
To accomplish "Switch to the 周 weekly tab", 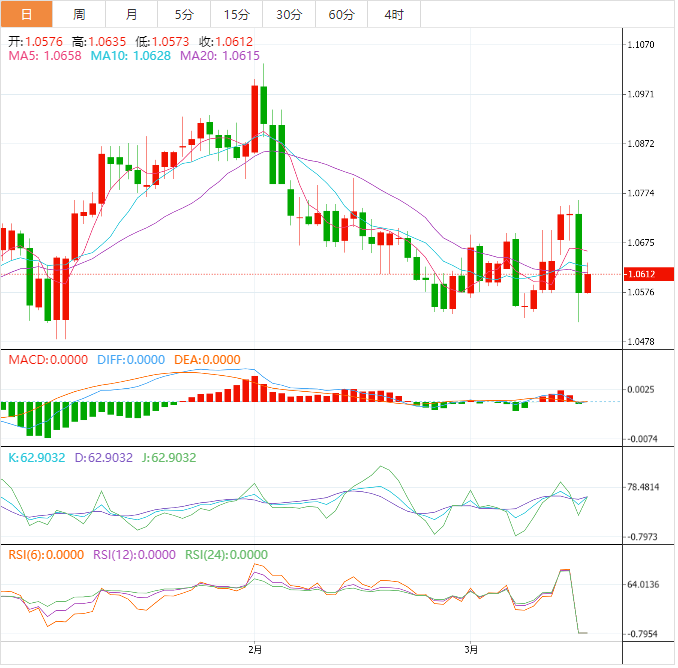I will [79, 14].
